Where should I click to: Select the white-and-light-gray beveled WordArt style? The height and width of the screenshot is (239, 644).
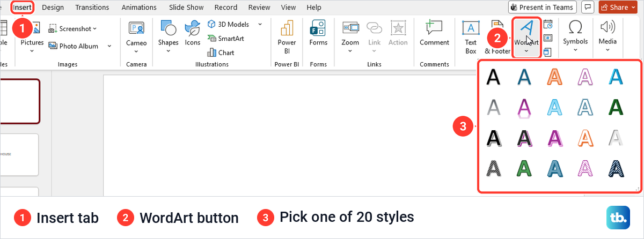(617, 138)
